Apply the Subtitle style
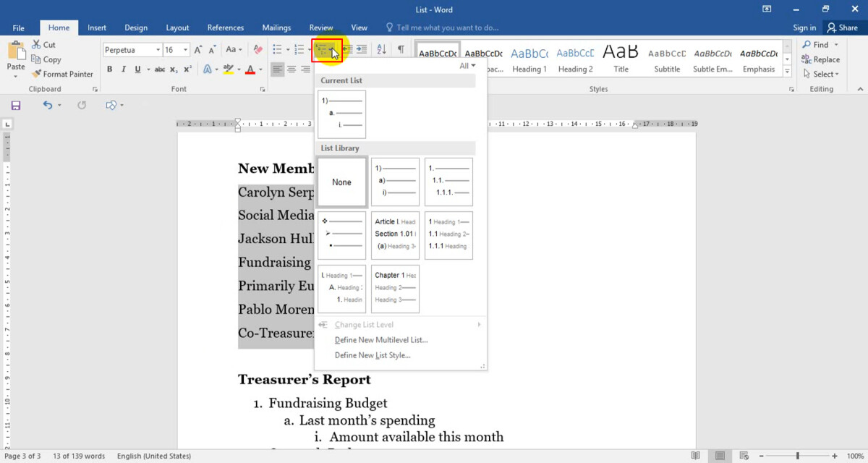868x463 pixels. (667, 60)
